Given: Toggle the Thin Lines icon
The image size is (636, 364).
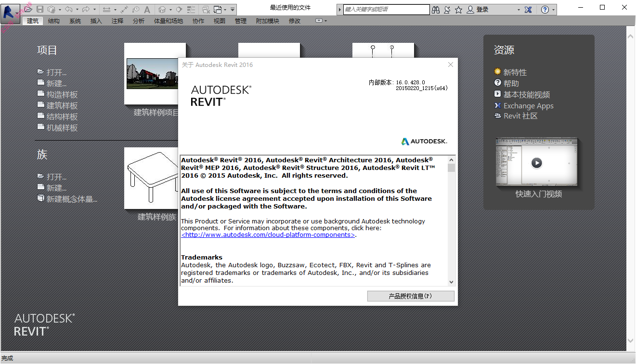Looking at the screenshot, I should [191, 9].
